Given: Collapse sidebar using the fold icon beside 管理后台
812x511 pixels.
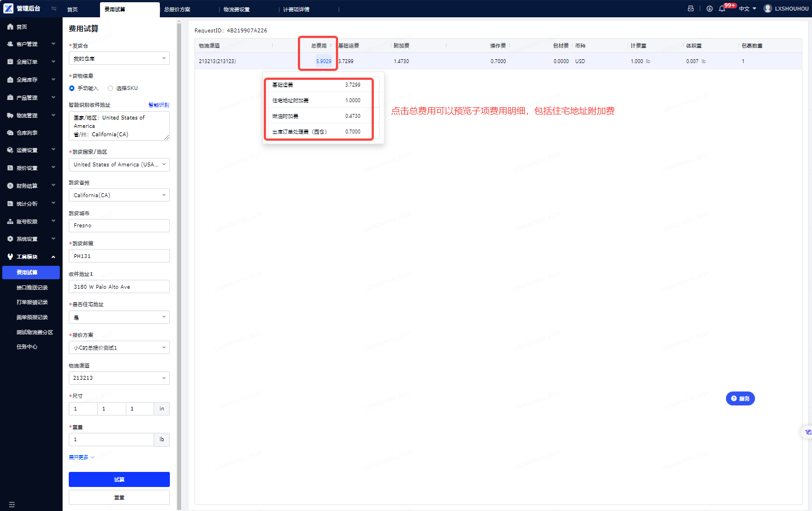Looking at the screenshot, I should 54,8.
